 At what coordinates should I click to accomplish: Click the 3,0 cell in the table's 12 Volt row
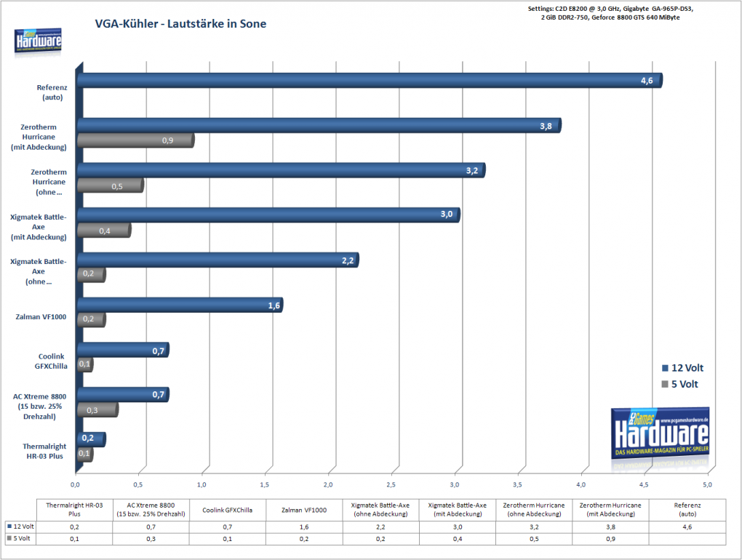(457, 527)
